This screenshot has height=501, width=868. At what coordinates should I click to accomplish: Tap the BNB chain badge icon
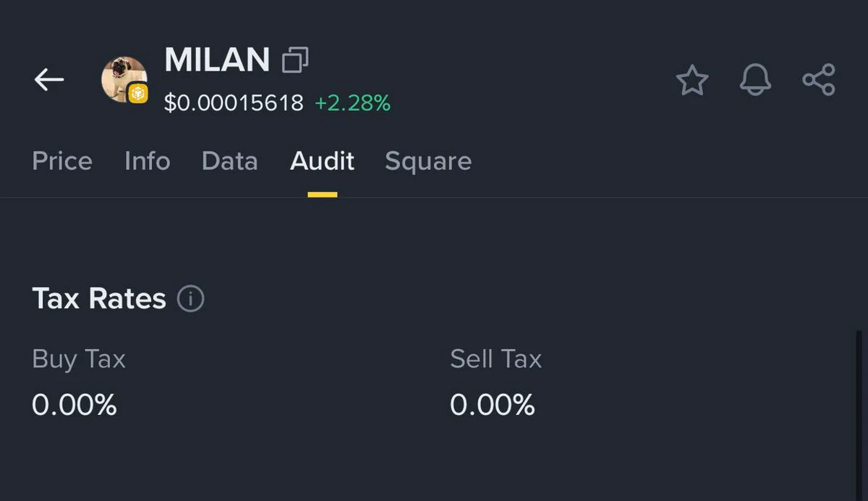coord(137,93)
